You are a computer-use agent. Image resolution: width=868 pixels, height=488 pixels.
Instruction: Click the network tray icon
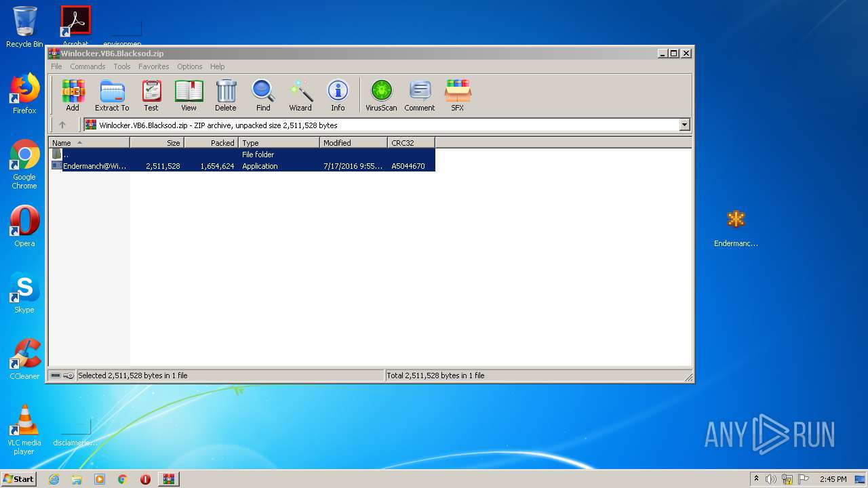pyautogui.click(x=787, y=479)
